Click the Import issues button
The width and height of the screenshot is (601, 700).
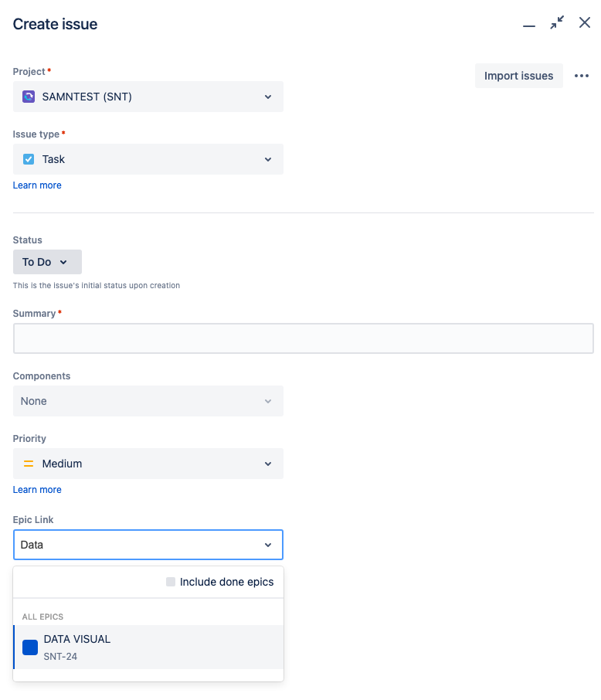tap(519, 76)
